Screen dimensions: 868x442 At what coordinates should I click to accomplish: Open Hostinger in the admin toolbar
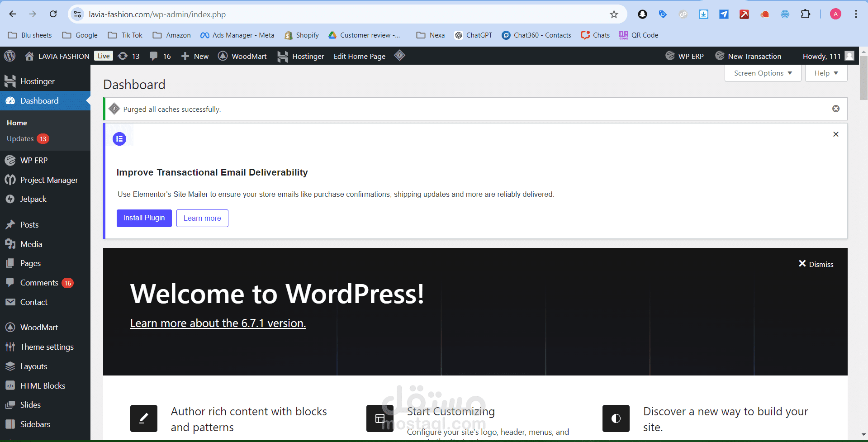coord(301,56)
